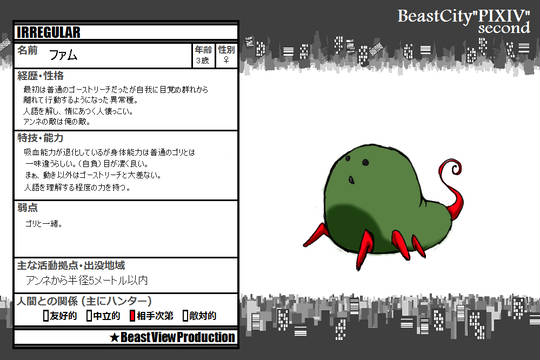
Task: Click the red filled swatch by 相手次第
Action: pyautogui.click(x=132, y=316)
